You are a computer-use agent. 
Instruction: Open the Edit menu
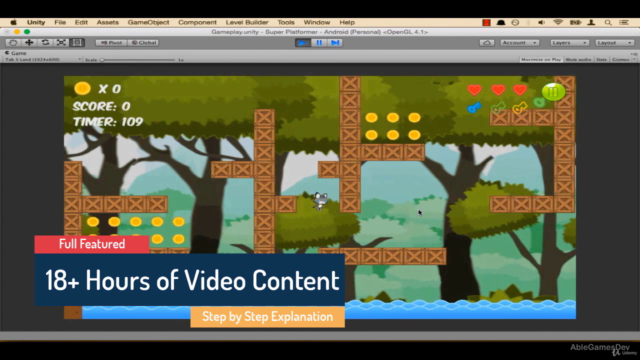(81, 22)
